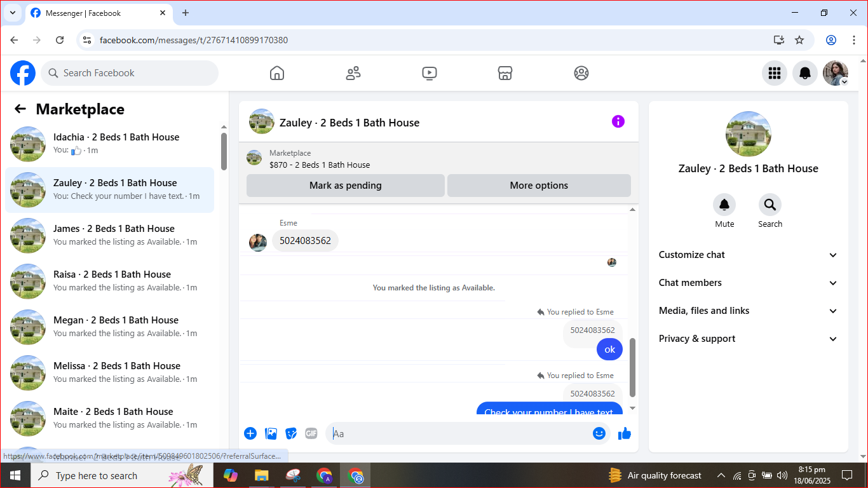Viewport: 868px width, 488px height.
Task: Open Megan conversation
Action: [x=109, y=327]
